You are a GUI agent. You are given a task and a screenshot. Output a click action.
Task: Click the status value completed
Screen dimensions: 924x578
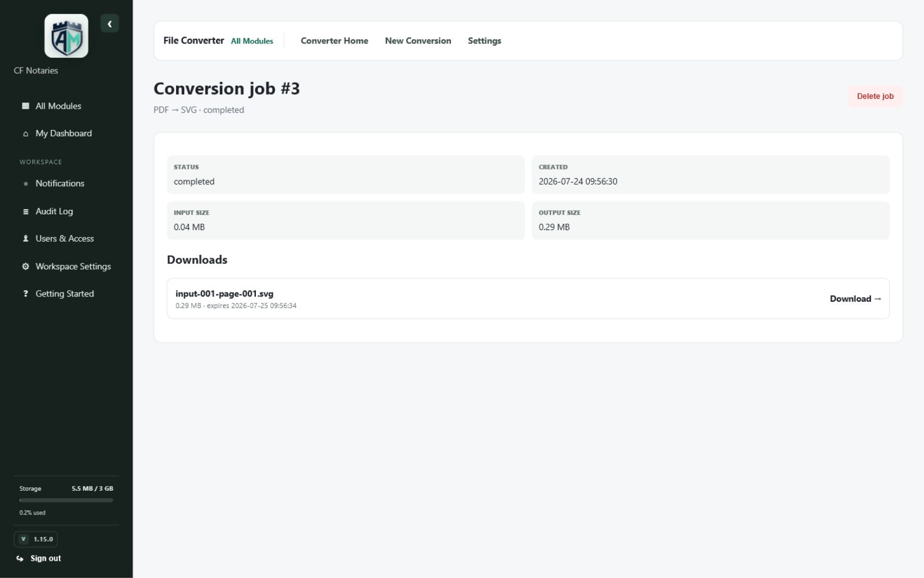[x=194, y=181]
